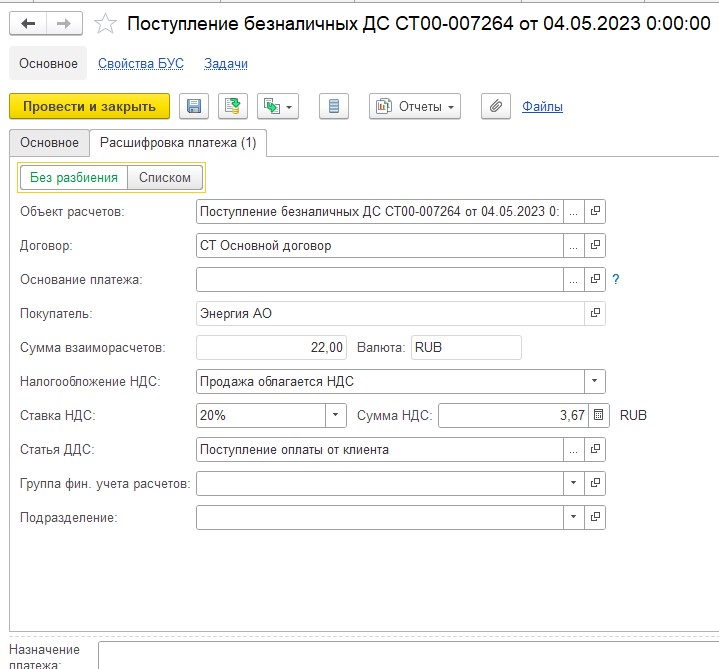Viewport: 719px width, 669px height.
Task: Open the Отчеты dropdown menu
Action: pos(415,106)
